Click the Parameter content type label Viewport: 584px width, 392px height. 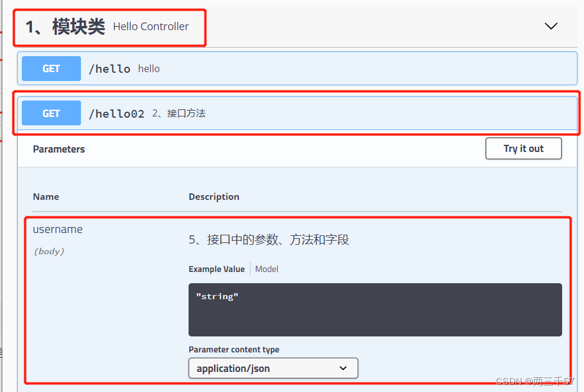[x=234, y=349]
